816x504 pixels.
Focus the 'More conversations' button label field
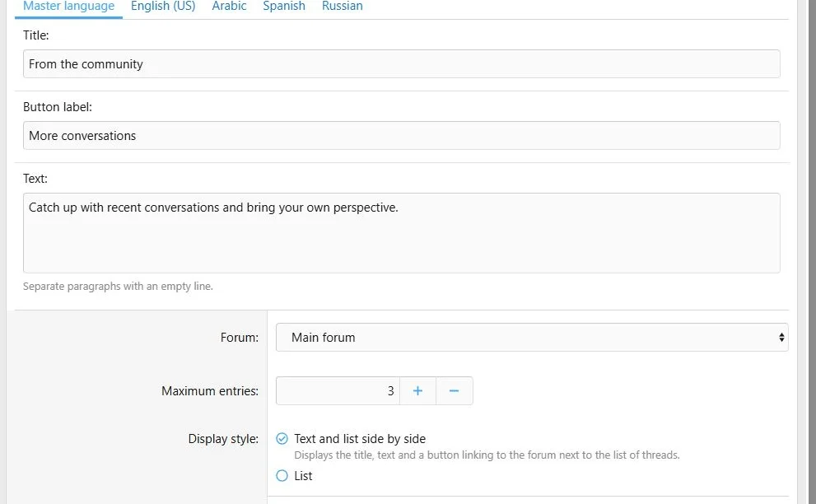click(401, 135)
